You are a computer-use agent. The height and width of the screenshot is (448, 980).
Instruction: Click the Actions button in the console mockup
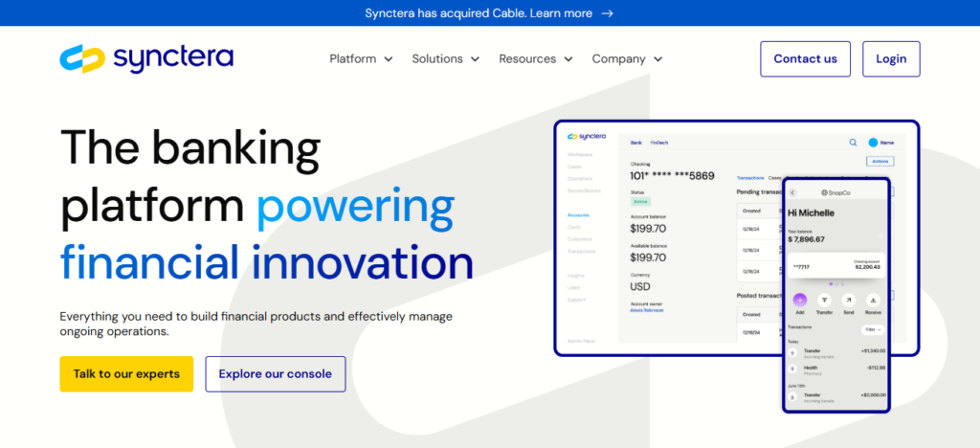tap(880, 161)
